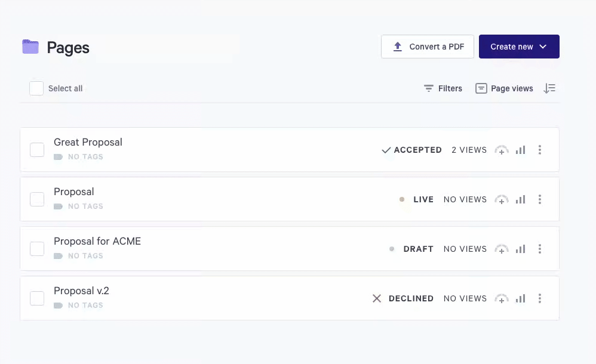Click the purple Pages folder icon

(30, 47)
